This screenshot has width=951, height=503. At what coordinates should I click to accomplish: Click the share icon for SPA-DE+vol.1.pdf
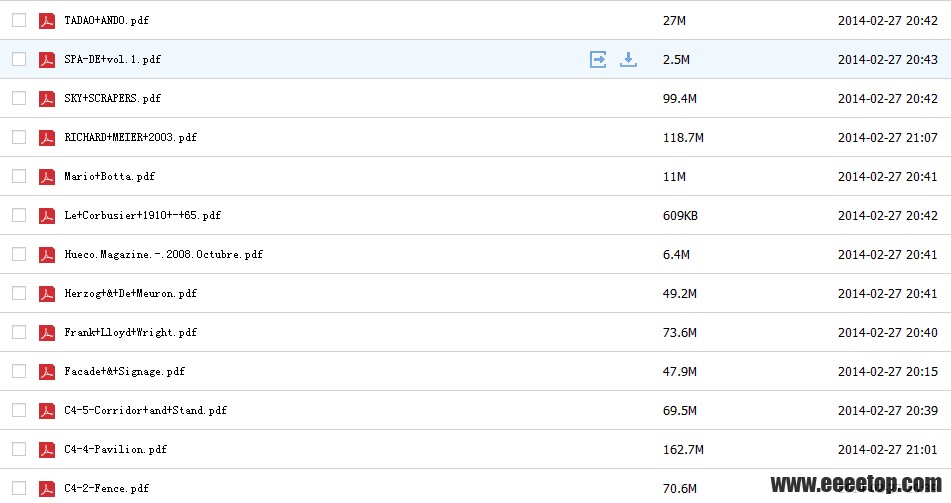pyautogui.click(x=598, y=59)
